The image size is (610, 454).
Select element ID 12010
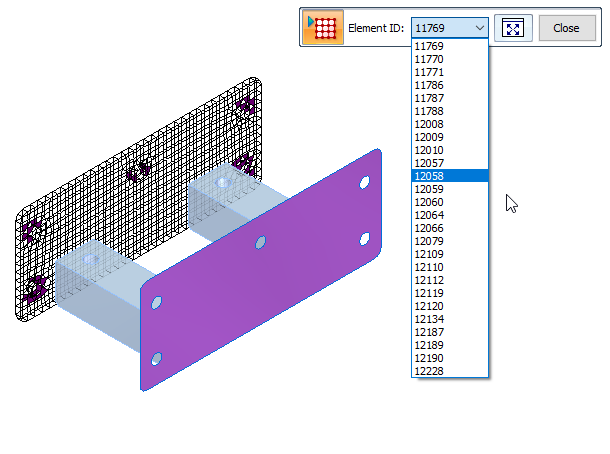(x=450, y=150)
